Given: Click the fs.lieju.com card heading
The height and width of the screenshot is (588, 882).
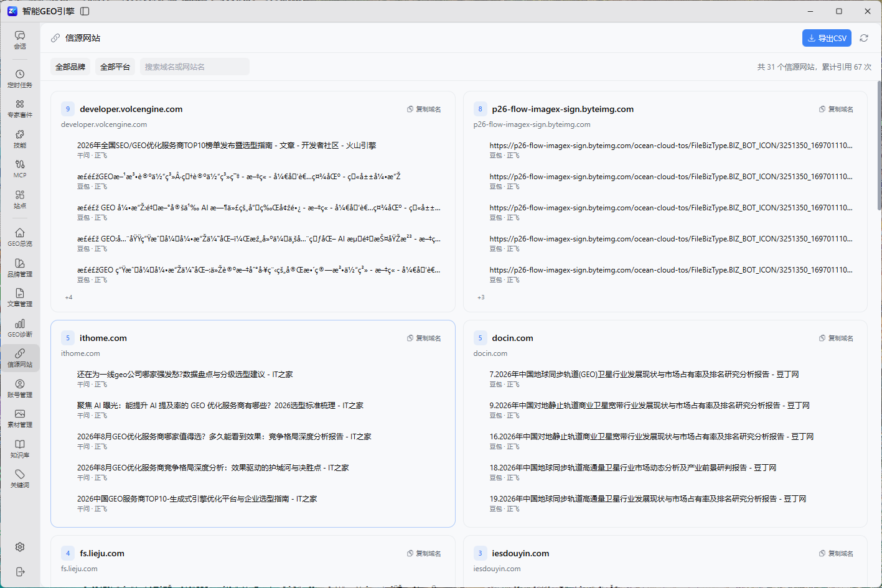Looking at the screenshot, I should (x=102, y=553).
